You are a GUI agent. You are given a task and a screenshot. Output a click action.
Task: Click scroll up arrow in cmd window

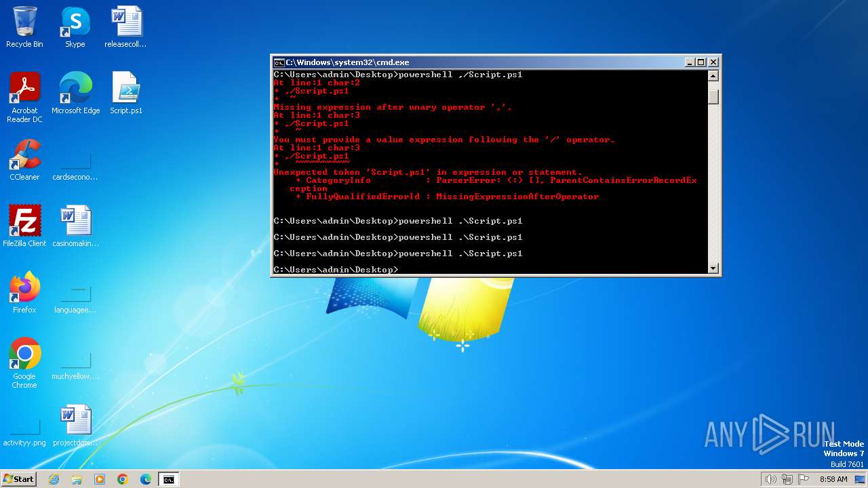(x=713, y=75)
